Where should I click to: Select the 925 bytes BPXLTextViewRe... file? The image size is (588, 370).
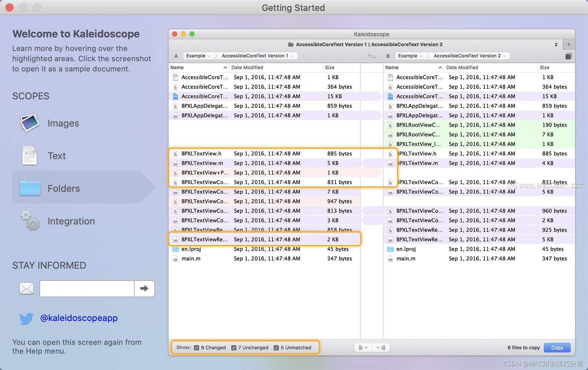click(x=479, y=230)
